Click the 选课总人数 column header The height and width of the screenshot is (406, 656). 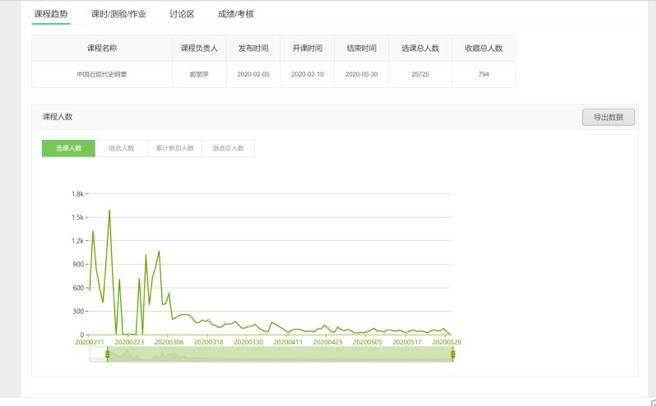(x=420, y=48)
